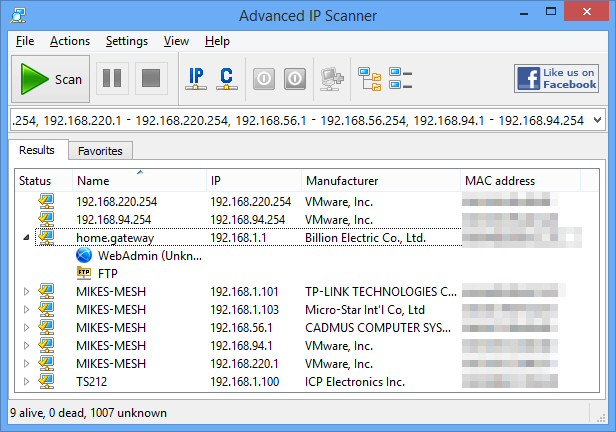Click the computer icon for 192.168.94.1
Image resolution: width=616 pixels, height=432 pixels.
[46, 346]
